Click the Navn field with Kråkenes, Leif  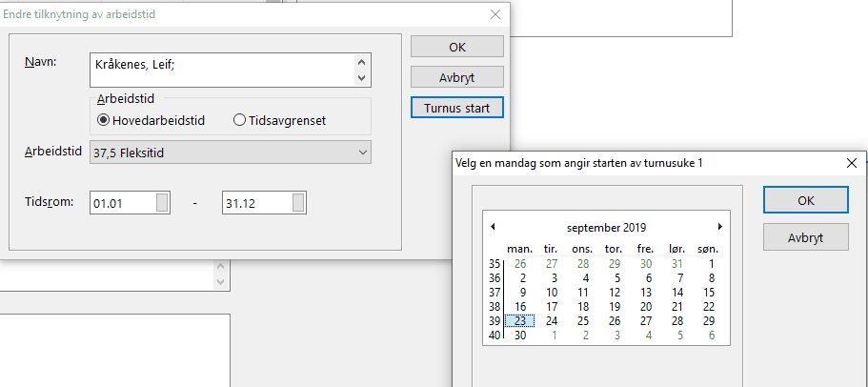click(220, 70)
